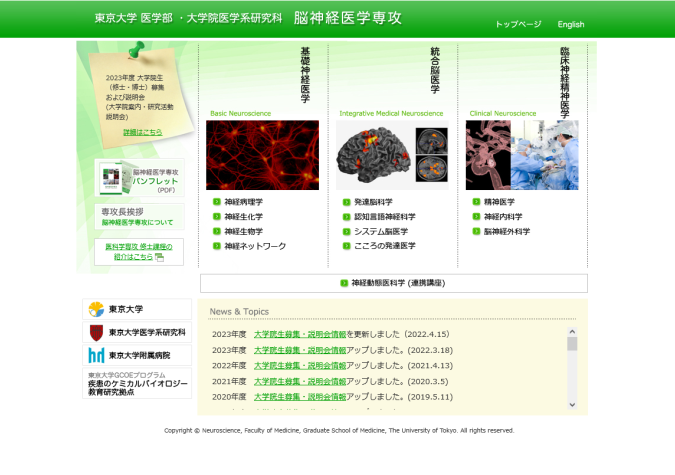Open the 専攻長挨拶 banner
Image resolution: width=675 pixels, height=475 pixels.
[x=139, y=217]
